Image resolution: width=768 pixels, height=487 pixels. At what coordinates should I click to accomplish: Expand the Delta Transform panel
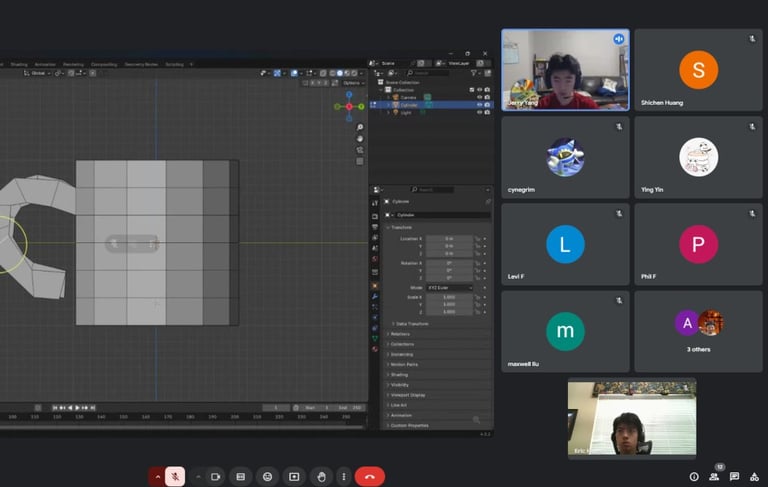pos(412,324)
